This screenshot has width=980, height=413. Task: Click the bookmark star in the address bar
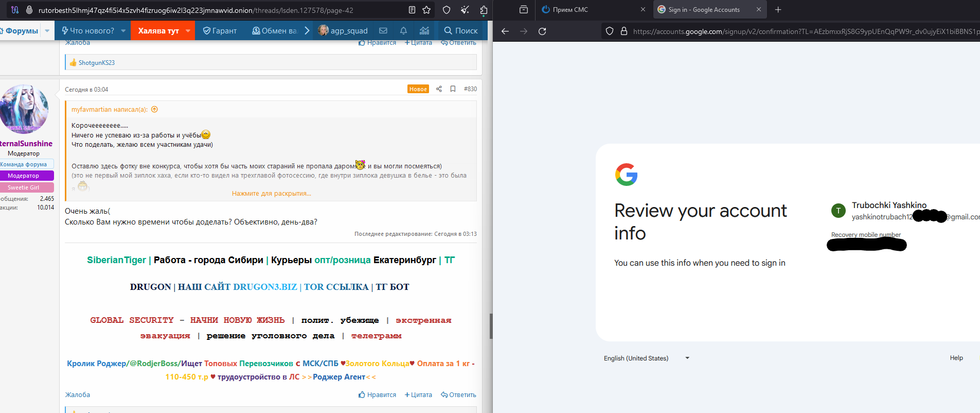point(426,10)
